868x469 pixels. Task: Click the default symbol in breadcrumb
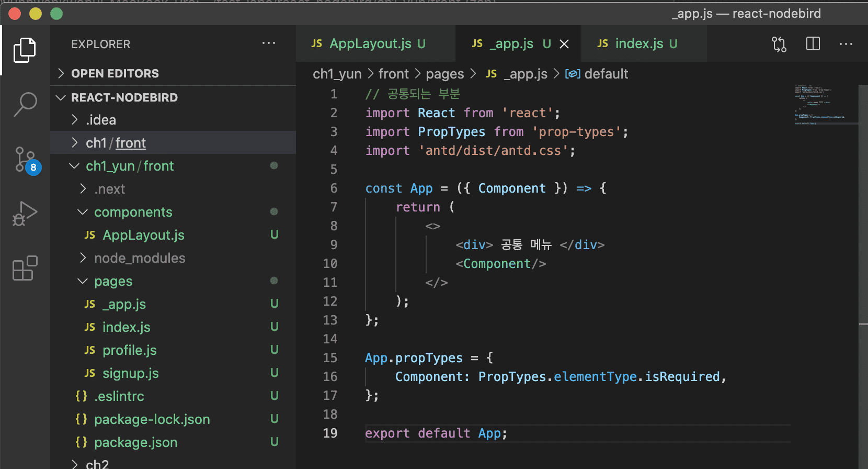(x=606, y=74)
